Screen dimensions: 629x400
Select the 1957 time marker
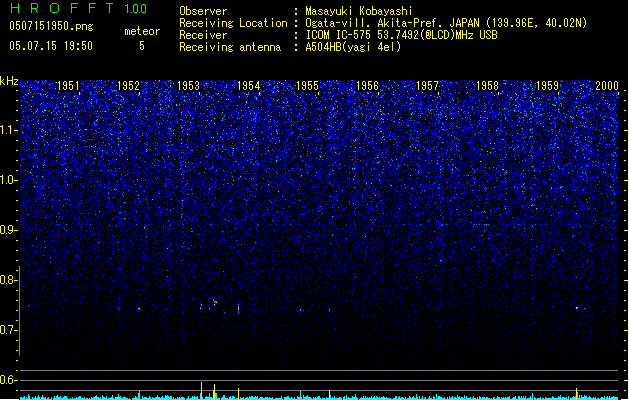coord(427,85)
